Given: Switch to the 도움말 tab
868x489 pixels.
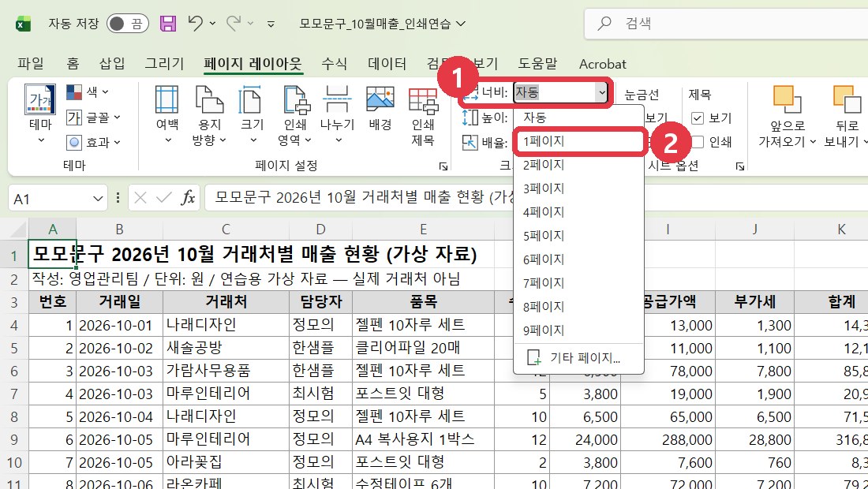Looking at the screenshot, I should point(537,64).
